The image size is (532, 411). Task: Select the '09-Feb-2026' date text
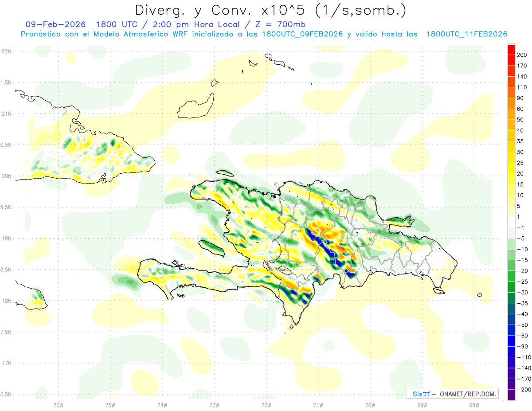[55, 24]
